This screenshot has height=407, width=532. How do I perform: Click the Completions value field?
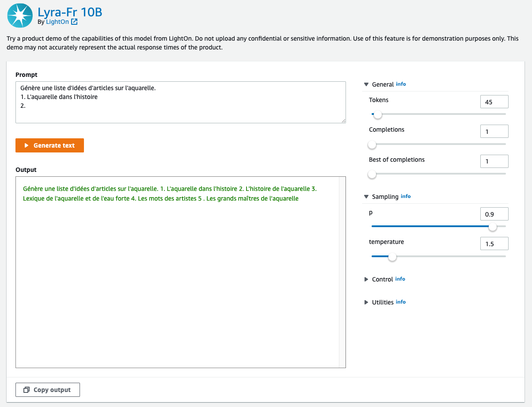pyautogui.click(x=494, y=131)
